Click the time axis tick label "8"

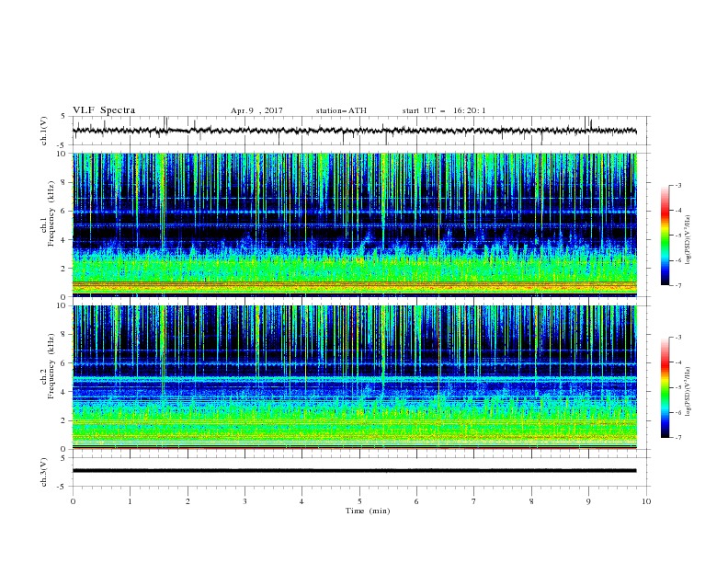(x=531, y=501)
